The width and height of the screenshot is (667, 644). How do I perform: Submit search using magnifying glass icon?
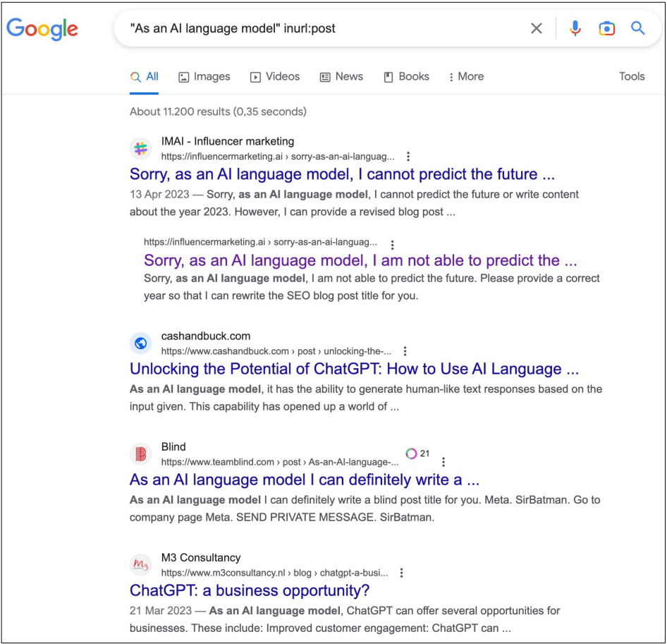click(637, 28)
